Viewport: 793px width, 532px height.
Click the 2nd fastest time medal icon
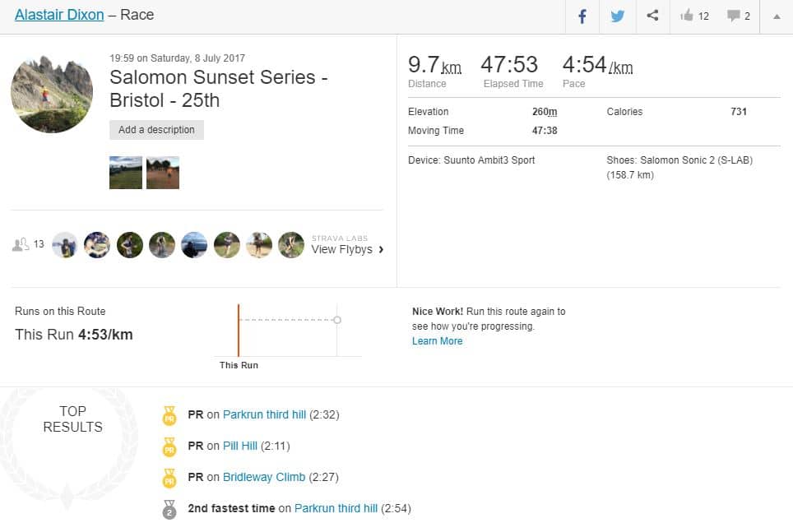point(170,508)
